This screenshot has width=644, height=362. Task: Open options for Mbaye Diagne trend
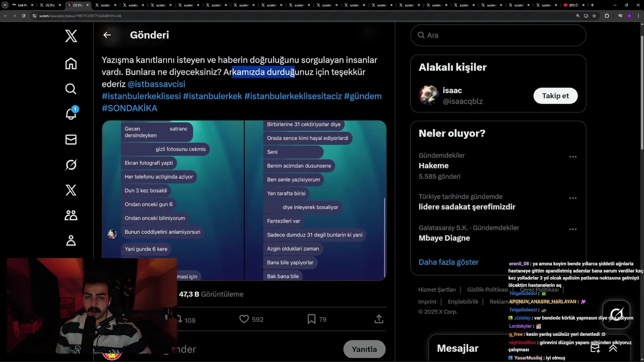tap(573, 229)
